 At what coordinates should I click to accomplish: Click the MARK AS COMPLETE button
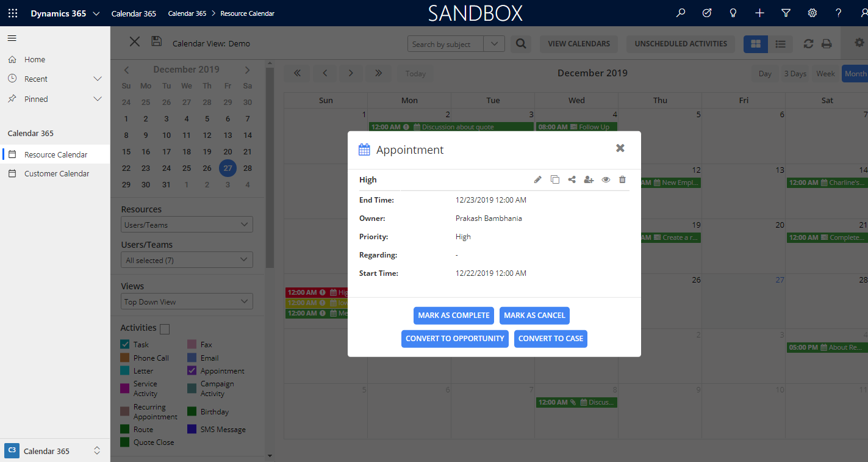pos(453,316)
